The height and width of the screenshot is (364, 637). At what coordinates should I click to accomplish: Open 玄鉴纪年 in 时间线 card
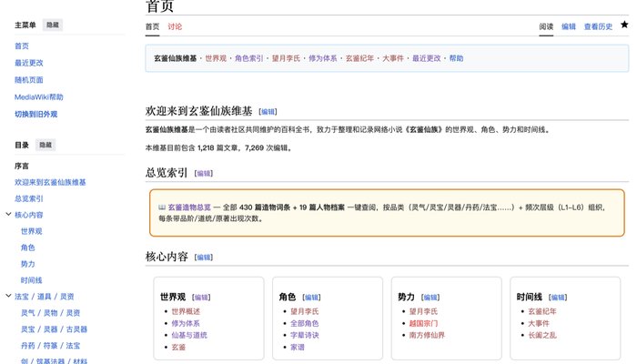542,311
